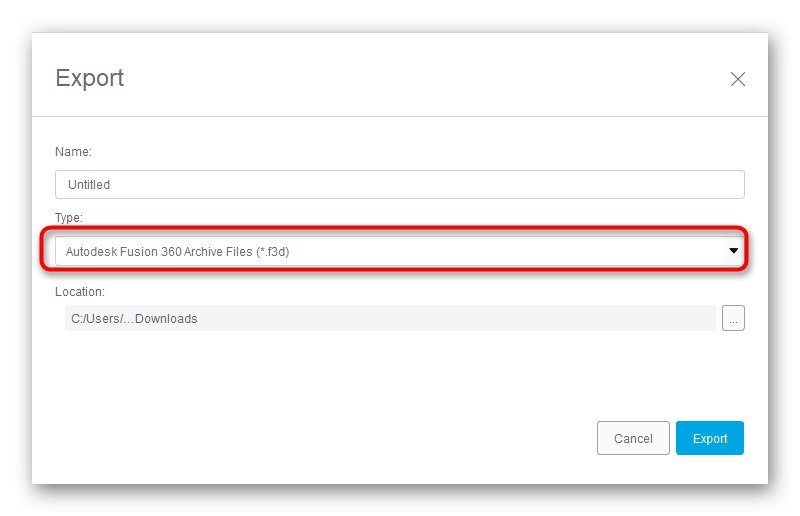Screen dimensions: 800x516
Task: Confirm the export to Downloads
Action: click(710, 438)
